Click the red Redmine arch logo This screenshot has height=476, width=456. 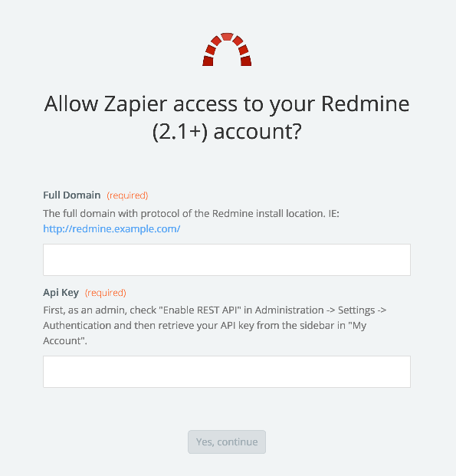tap(227, 49)
